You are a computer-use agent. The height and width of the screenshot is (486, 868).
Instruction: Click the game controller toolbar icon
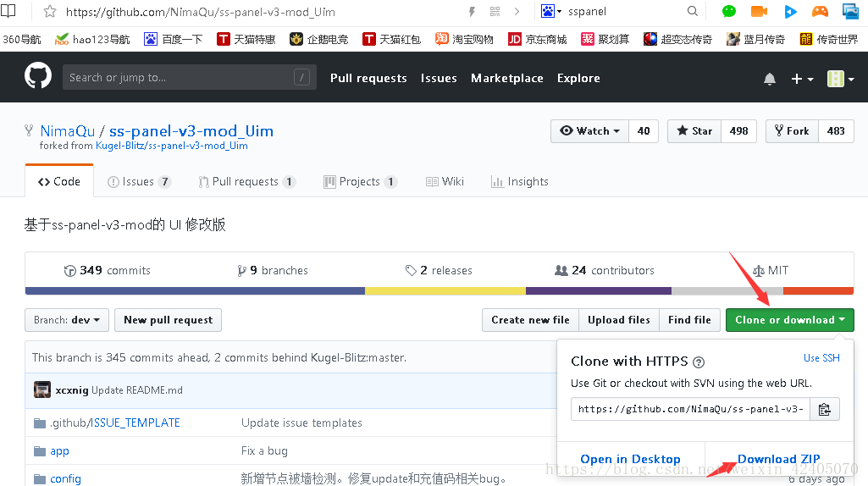(820, 11)
